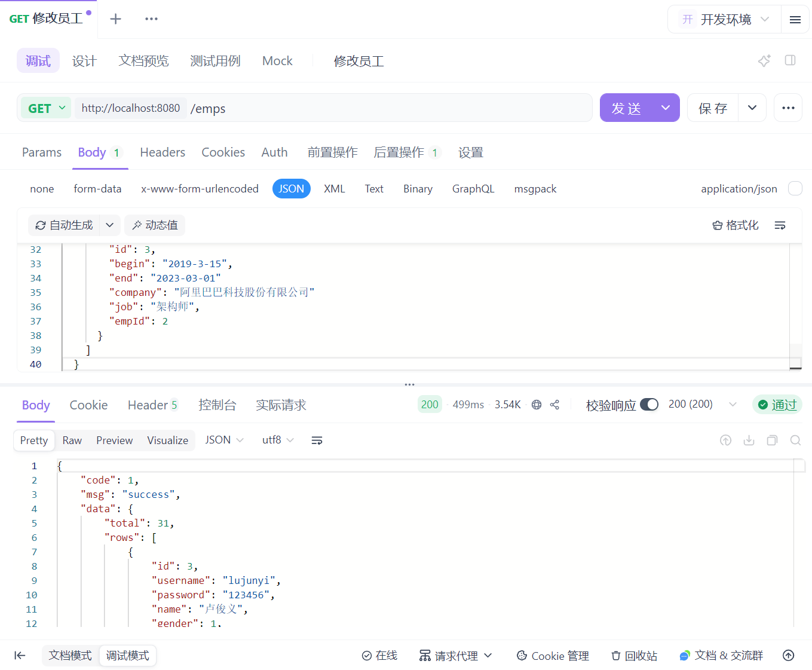Select the form-data body type
Screen dimensions: 812x670
(97, 189)
